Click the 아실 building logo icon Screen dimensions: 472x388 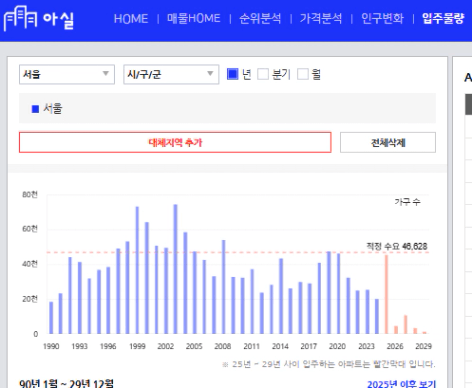pyautogui.click(x=20, y=18)
